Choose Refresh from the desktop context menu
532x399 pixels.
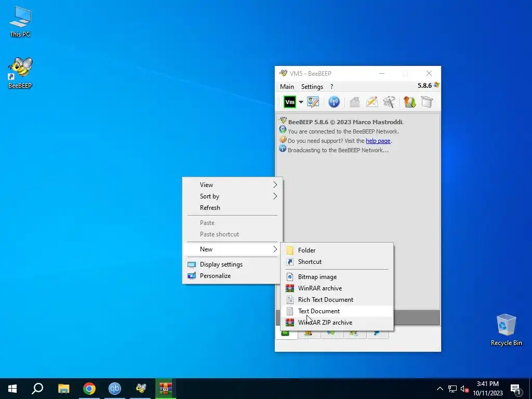232,208
